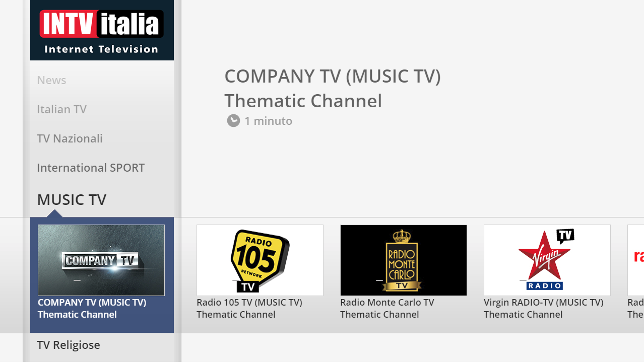Click Virgin RADIO-TV (MUSIC TV) caption
644x363 pixels.
(x=544, y=308)
